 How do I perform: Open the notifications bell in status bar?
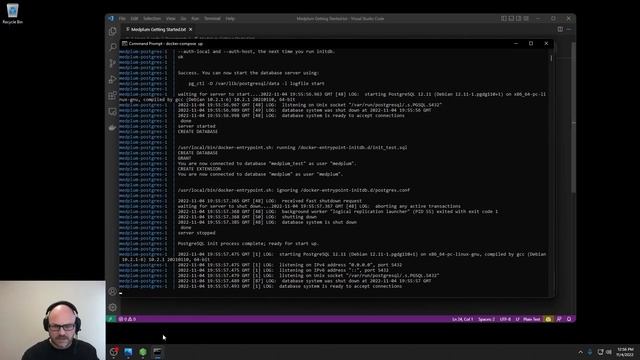pyautogui.click(x=569, y=319)
